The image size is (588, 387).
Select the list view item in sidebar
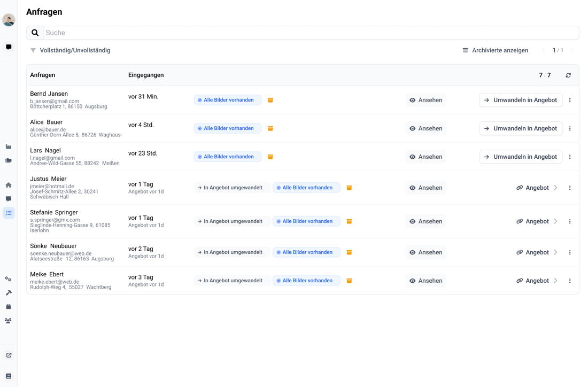pos(9,213)
